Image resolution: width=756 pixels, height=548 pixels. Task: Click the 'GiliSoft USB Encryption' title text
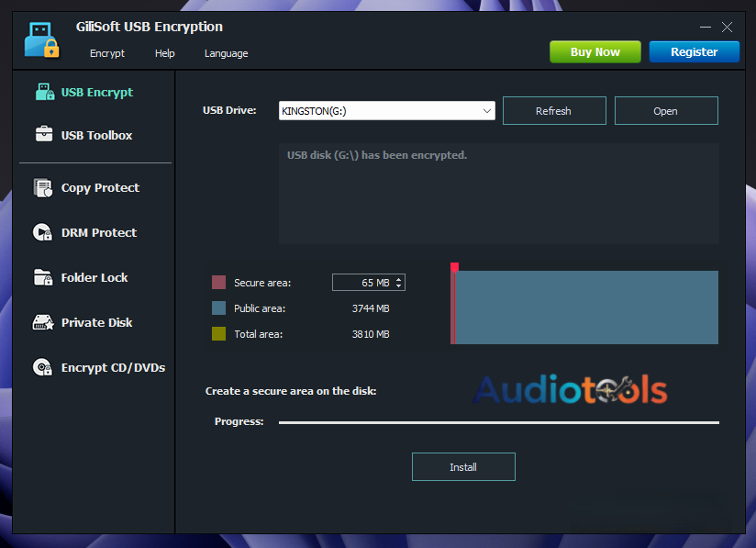point(150,27)
